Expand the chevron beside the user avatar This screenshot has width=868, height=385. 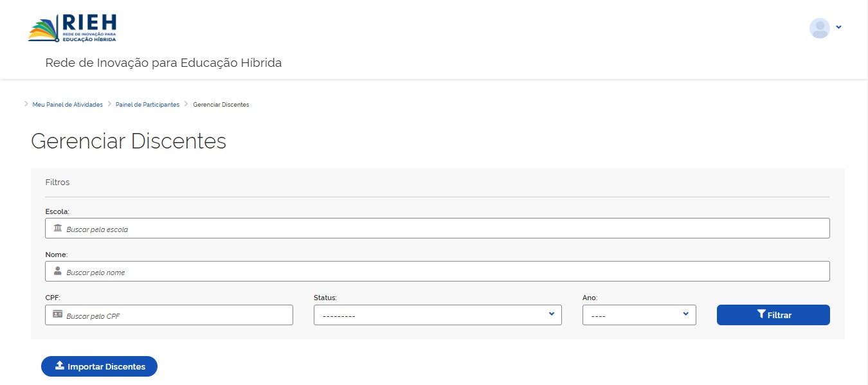838,27
